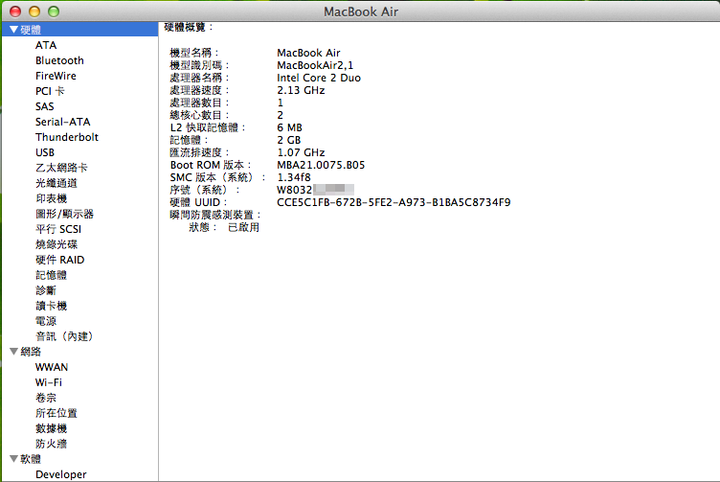Open the 診斷 diagnostics entry

(x=46, y=291)
